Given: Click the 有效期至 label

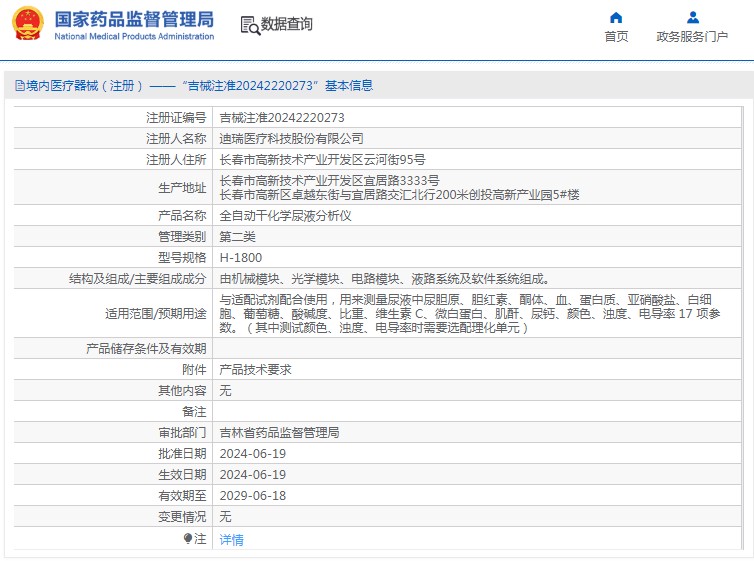Looking at the screenshot, I should 182,496.
